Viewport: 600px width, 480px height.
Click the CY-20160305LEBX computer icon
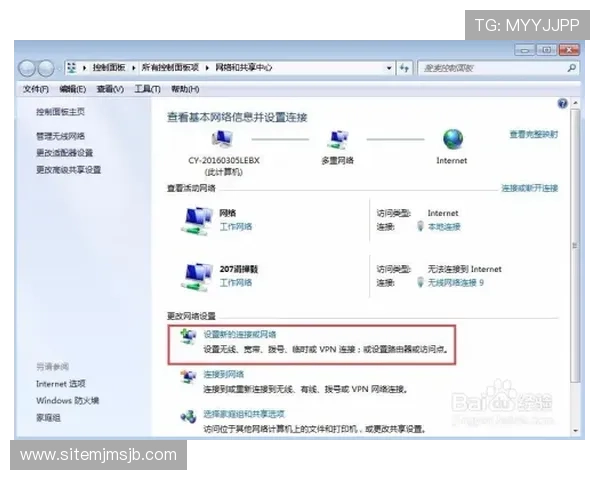222,139
